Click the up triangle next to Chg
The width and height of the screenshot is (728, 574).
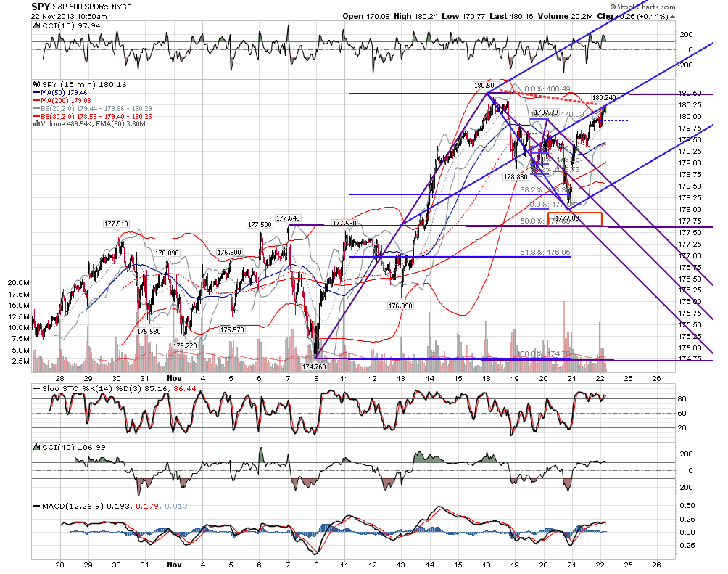673,17
